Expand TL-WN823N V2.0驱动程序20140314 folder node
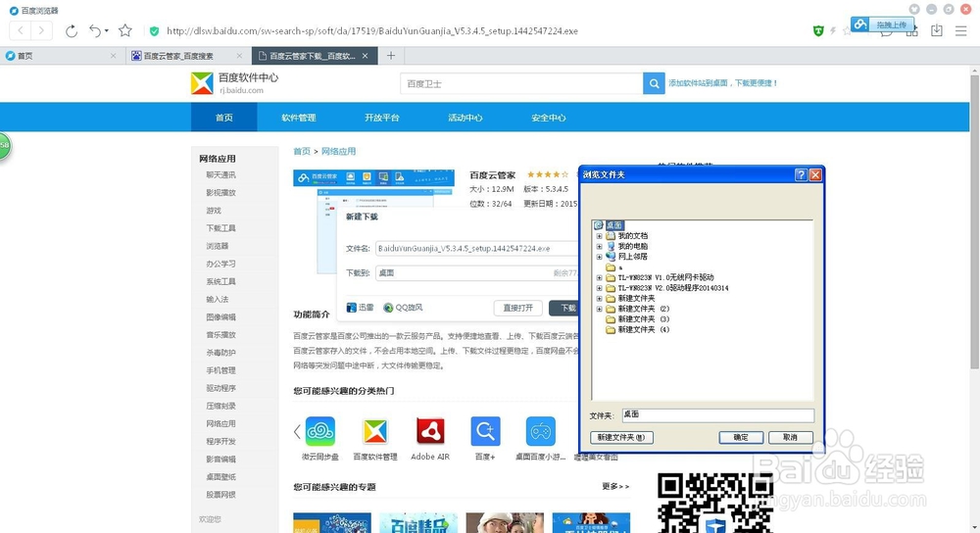The height and width of the screenshot is (533, 980). [x=599, y=288]
